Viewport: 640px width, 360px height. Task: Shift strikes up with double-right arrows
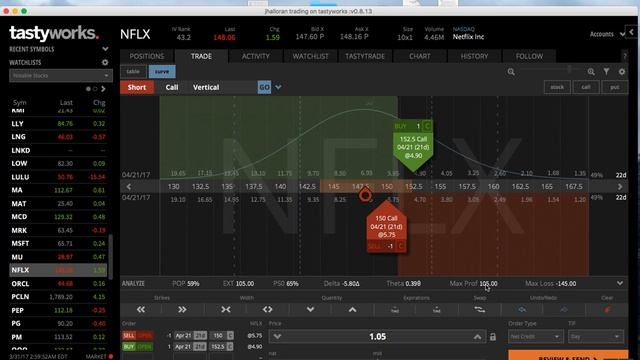coord(182,310)
